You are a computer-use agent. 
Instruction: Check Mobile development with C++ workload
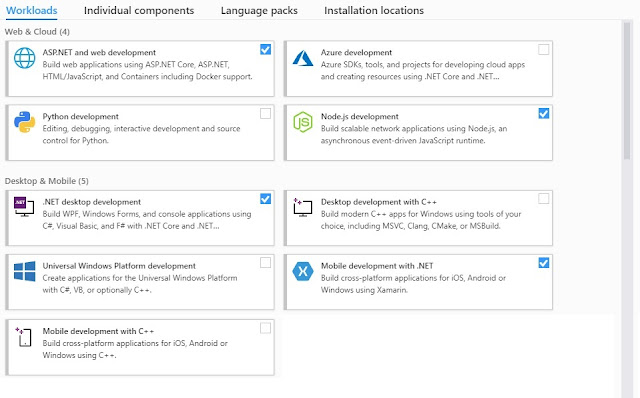[x=265, y=328]
